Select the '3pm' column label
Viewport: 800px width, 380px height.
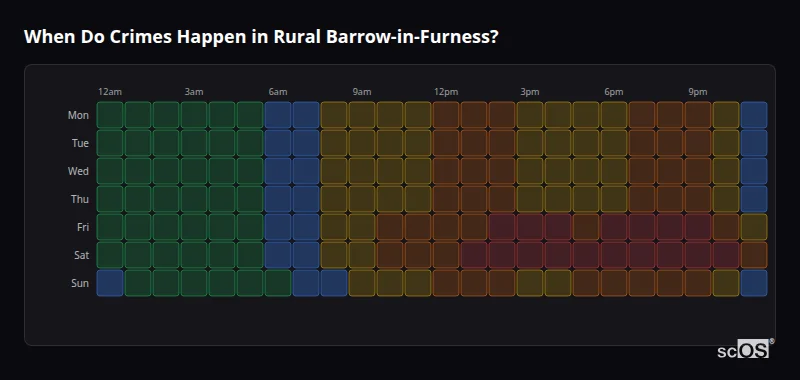(x=530, y=92)
